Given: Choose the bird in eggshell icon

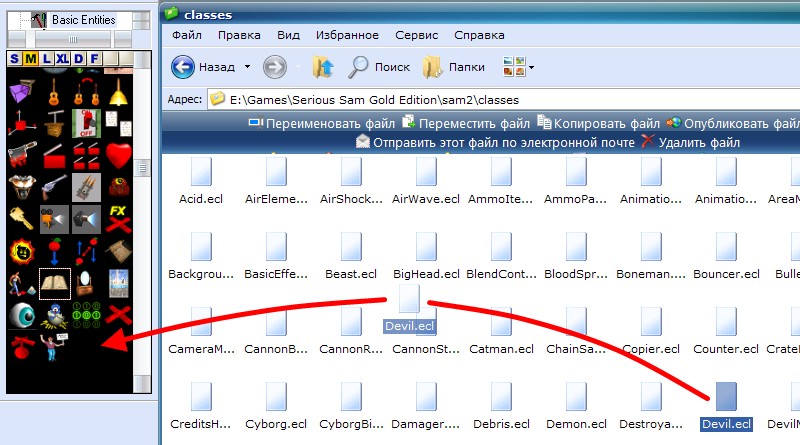Looking at the screenshot, I should pyautogui.click(x=54, y=316).
